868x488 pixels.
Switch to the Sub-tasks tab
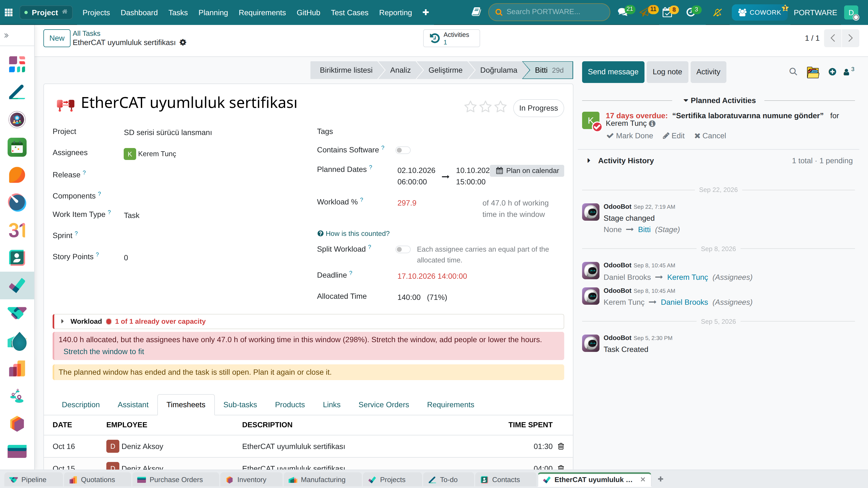tap(240, 404)
